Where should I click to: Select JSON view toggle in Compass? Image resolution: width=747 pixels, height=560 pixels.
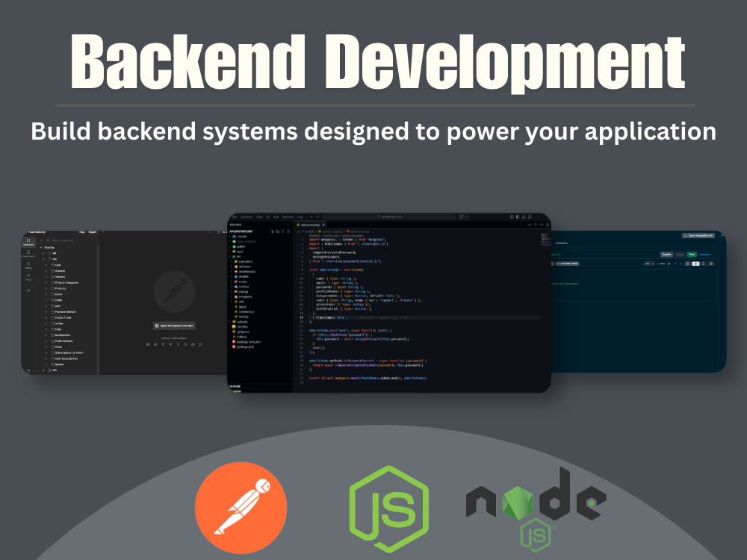[703, 264]
